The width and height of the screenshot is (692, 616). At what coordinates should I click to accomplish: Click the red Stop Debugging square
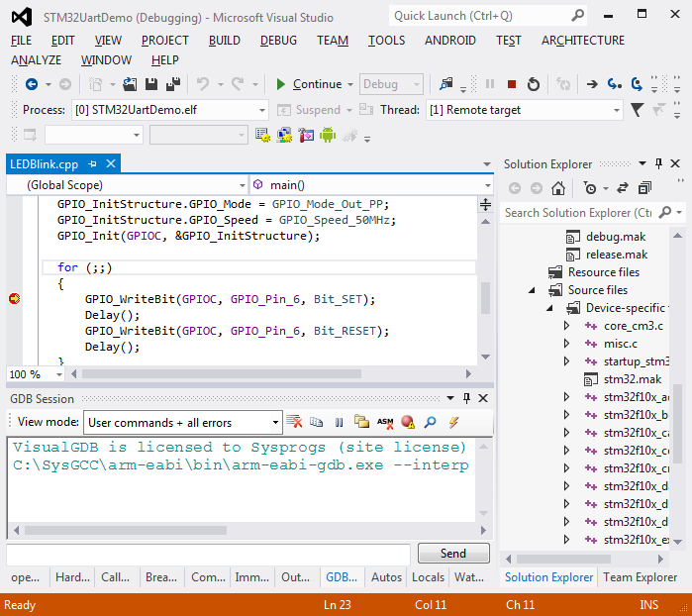pyautogui.click(x=512, y=84)
